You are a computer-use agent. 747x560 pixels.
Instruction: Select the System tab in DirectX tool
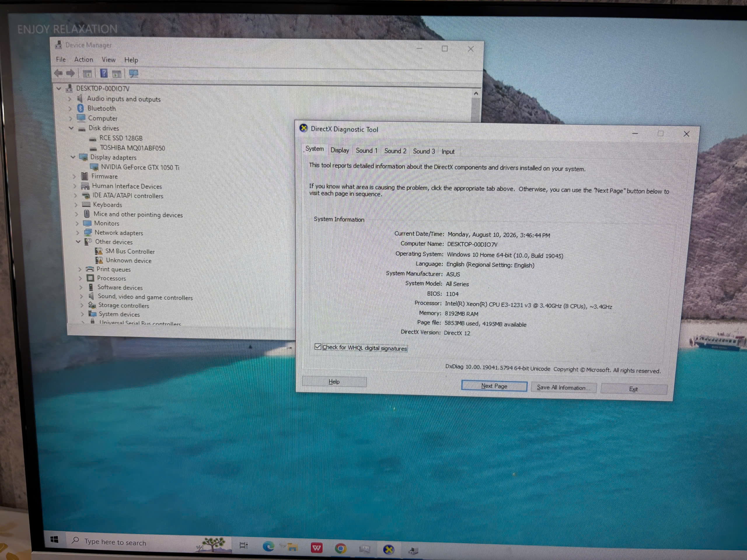coord(314,149)
